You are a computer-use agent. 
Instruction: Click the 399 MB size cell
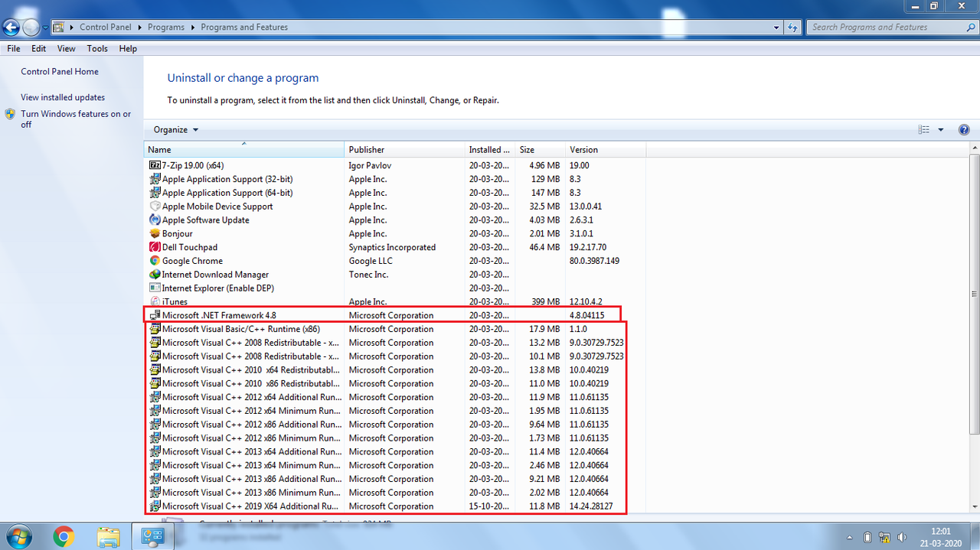pyautogui.click(x=546, y=301)
